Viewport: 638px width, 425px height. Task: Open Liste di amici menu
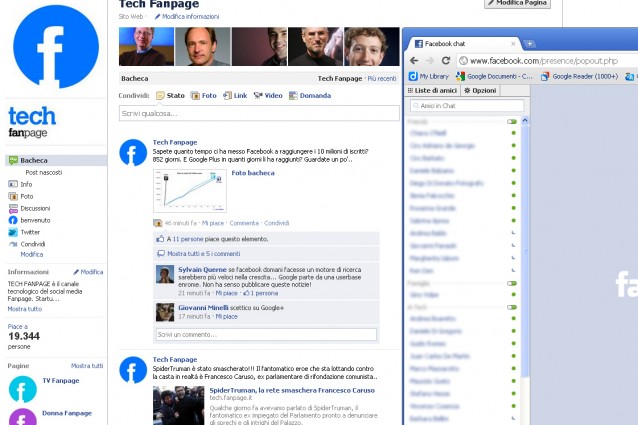click(x=433, y=91)
